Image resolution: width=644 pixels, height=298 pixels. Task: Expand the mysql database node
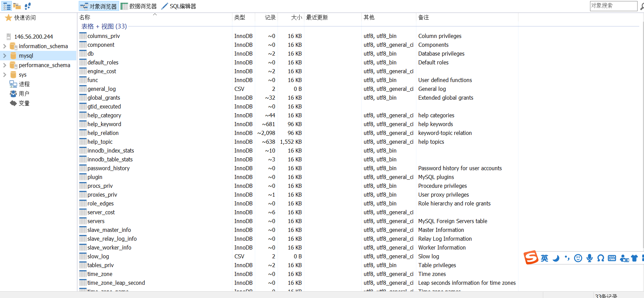(x=5, y=56)
